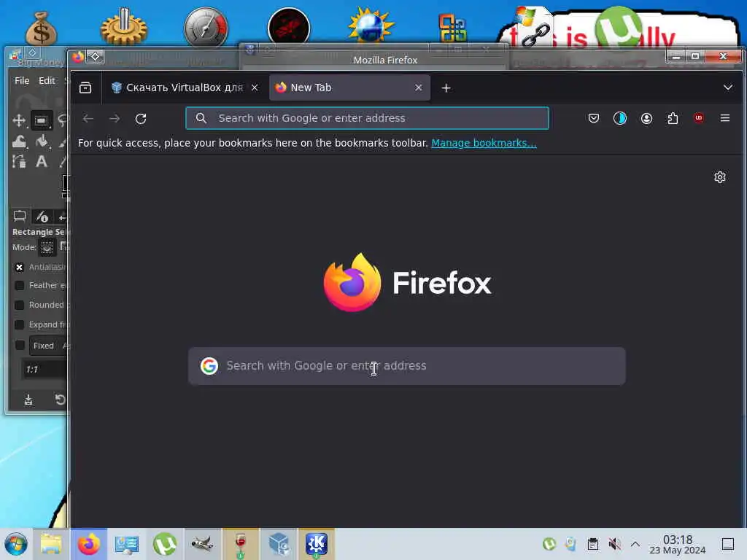This screenshot has width=747, height=560.
Task: Close the Скачать VirtualBox tab
Action: [x=255, y=87]
